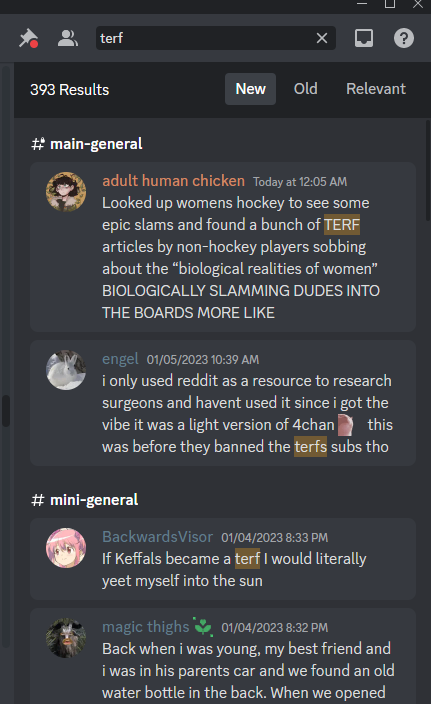This screenshot has height=704, width=431.
Task: Open the inbox icon
Action: (364, 38)
